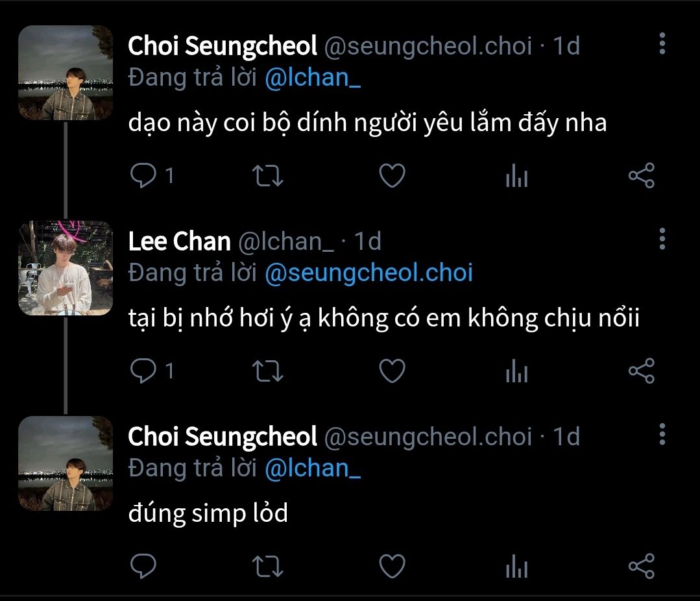Open more options on first tweet
The image size is (700, 601).
662,43
